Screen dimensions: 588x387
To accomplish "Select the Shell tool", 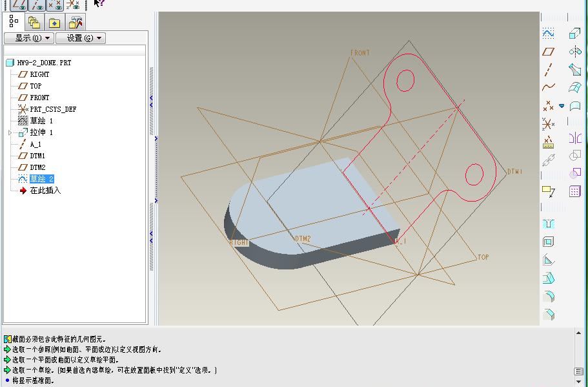I will coord(548,242).
